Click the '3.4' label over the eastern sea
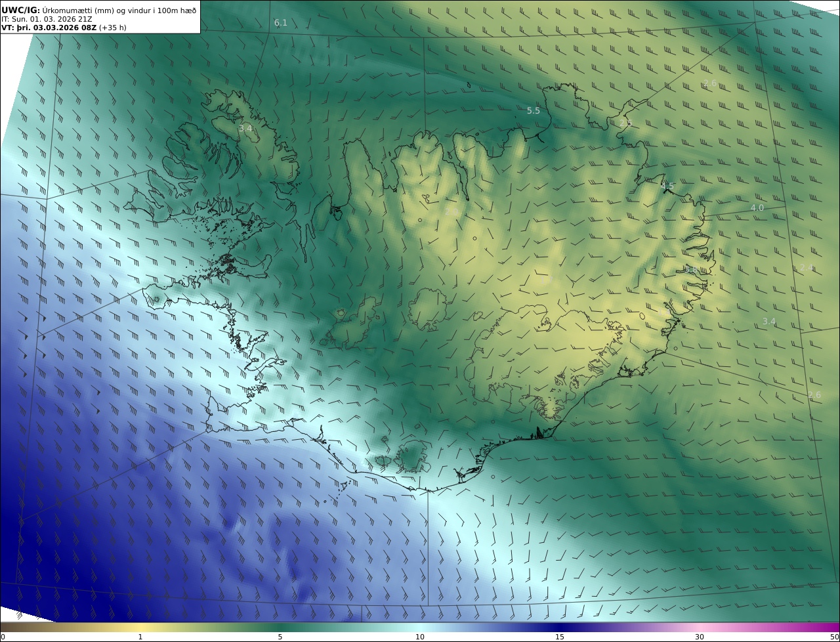Image resolution: width=840 pixels, height=642 pixels. (x=769, y=321)
